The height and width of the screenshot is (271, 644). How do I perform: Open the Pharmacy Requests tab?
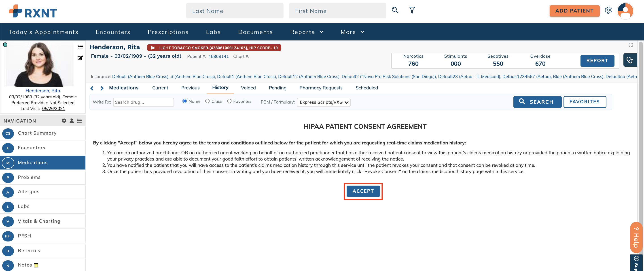coord(321,88)
